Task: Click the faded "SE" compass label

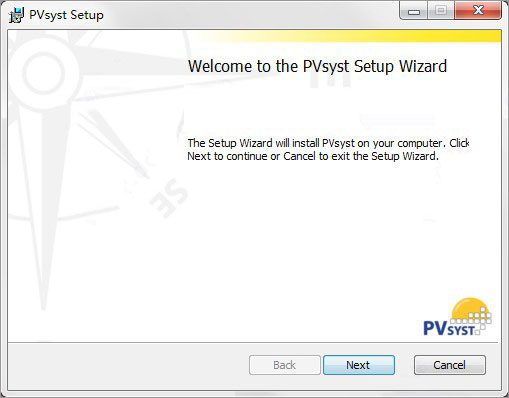Action: click(x=169, y=198)
